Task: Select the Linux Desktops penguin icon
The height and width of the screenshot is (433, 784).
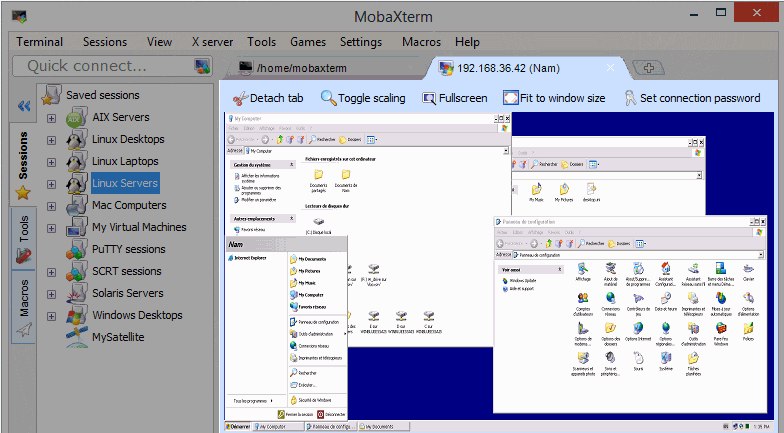Action: click(76, 140)
